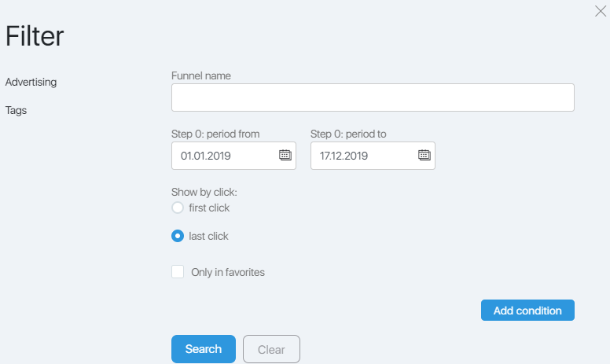The height and width of the screenshot is (364, 610).
Task: Click the Search button
Action: pos(204,349)
